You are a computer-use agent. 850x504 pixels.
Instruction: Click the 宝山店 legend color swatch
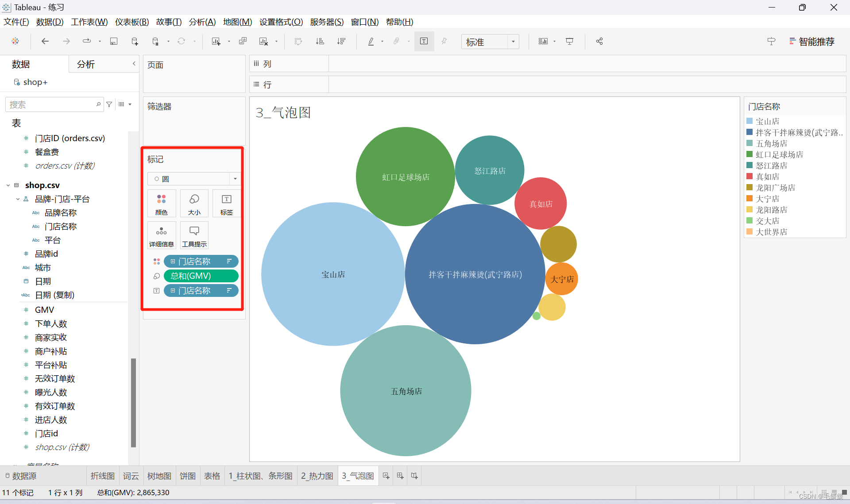[x=750, y=121]
